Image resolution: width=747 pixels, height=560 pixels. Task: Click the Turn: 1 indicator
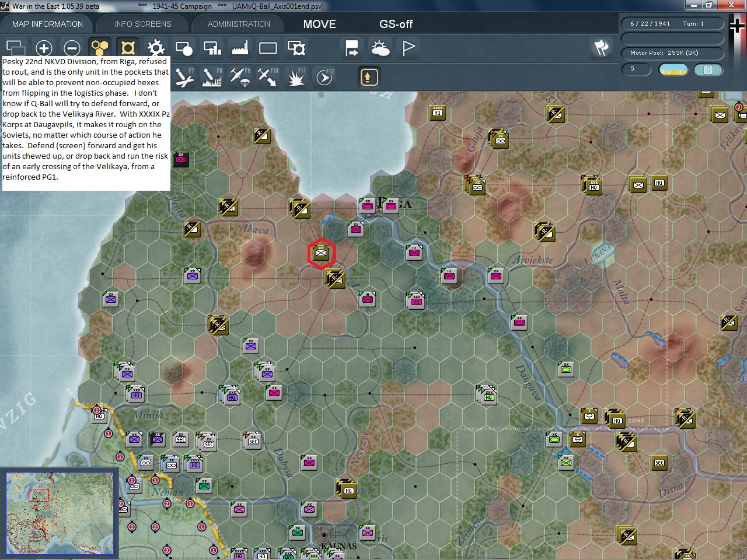693,24
